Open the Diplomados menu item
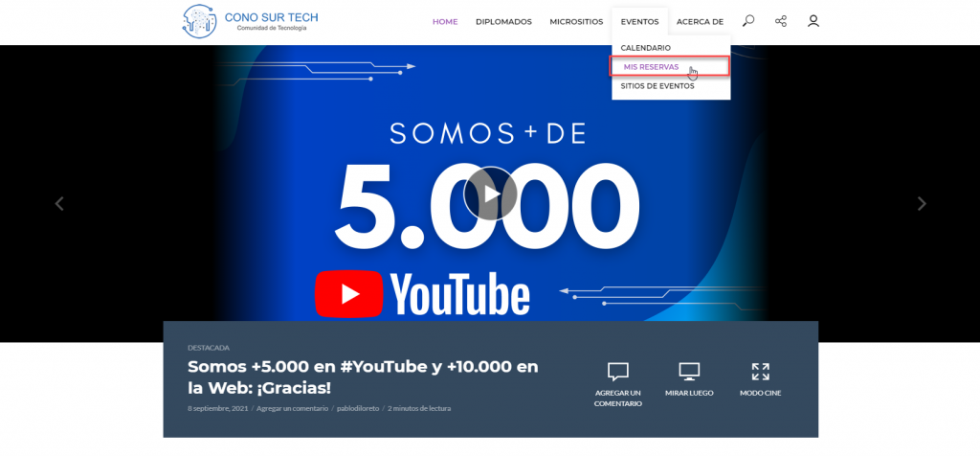 (x=503, y=21)
